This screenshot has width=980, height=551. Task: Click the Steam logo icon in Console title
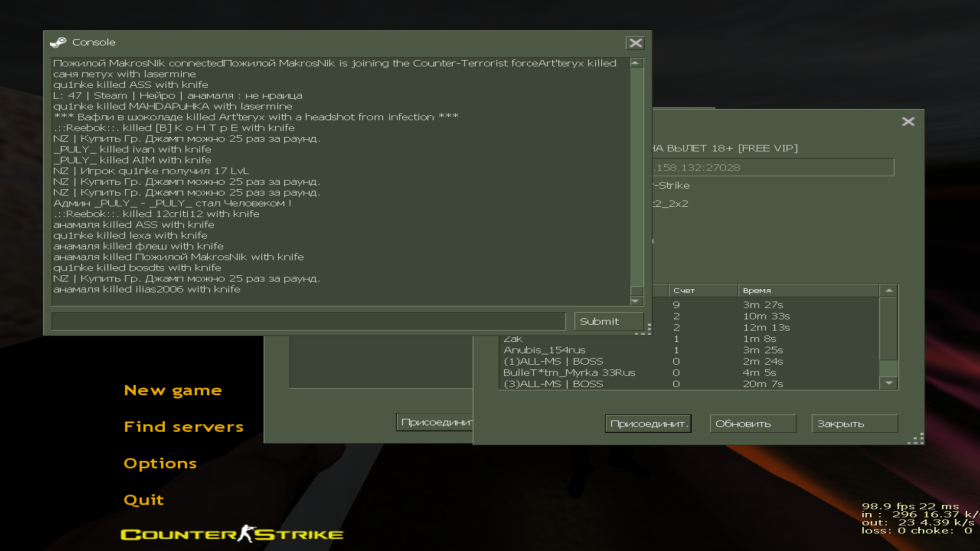point(58,42)
